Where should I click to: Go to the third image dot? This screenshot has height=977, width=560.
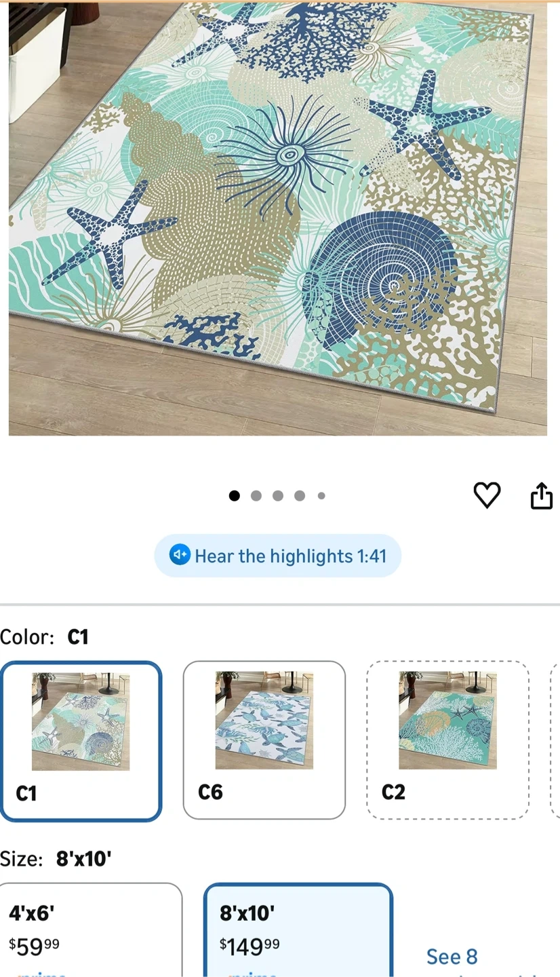tap(278, 496)
